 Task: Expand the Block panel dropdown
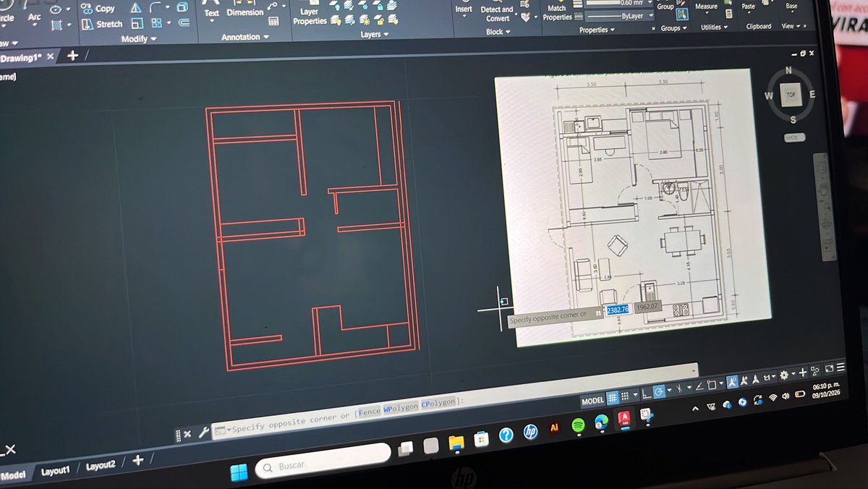tap(498, 32)
